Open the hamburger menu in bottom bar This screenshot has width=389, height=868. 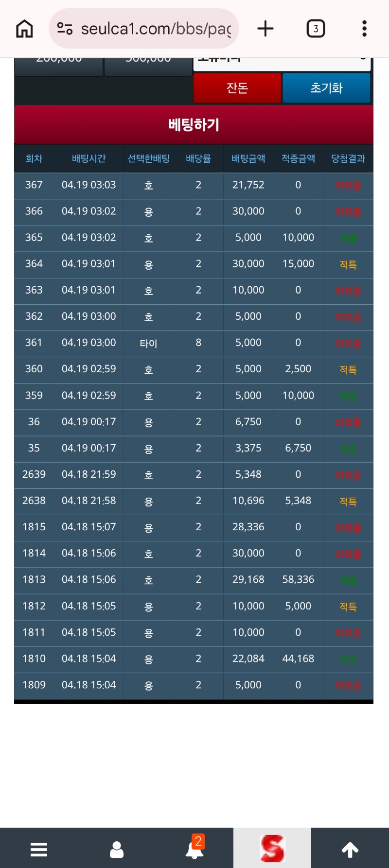(x=39, y=850)
